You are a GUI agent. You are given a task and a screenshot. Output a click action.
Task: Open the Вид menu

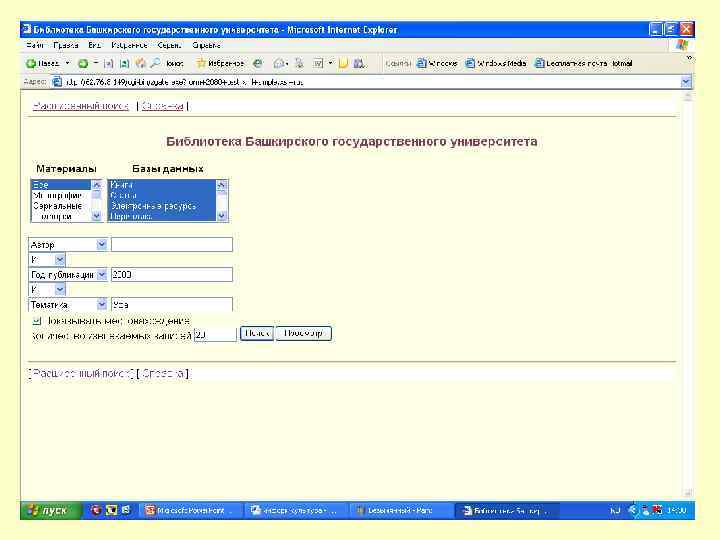[95, 45]
